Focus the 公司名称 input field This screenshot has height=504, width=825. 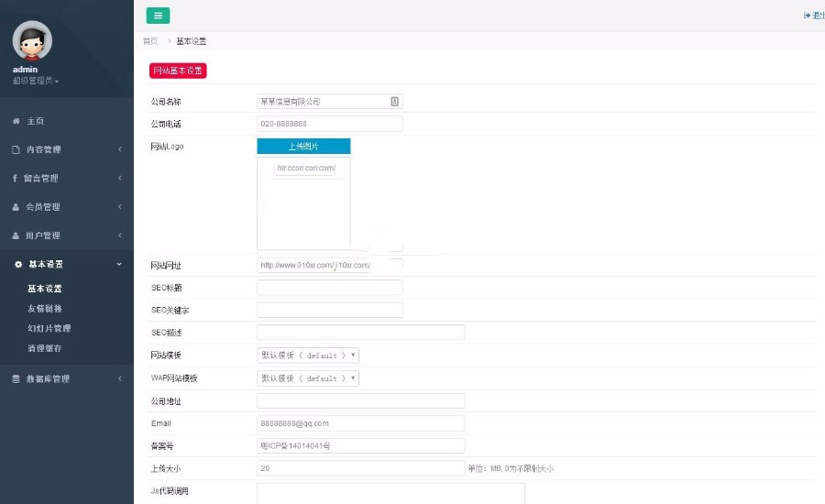[330, 102]
